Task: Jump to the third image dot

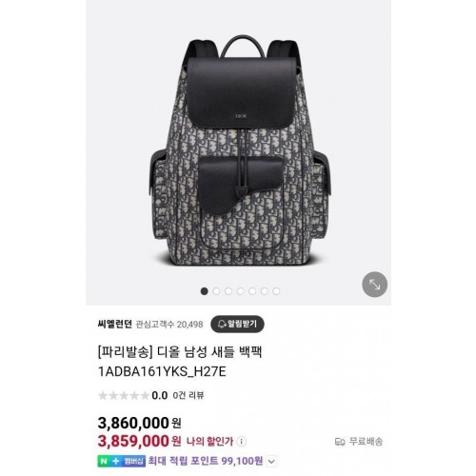Action: pyautogui.click(x=228, y=291)
